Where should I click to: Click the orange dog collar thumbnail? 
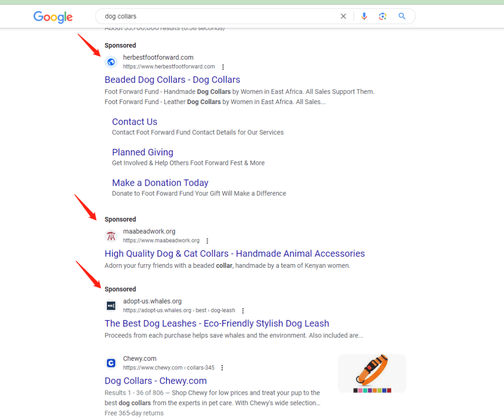(372, 373)
